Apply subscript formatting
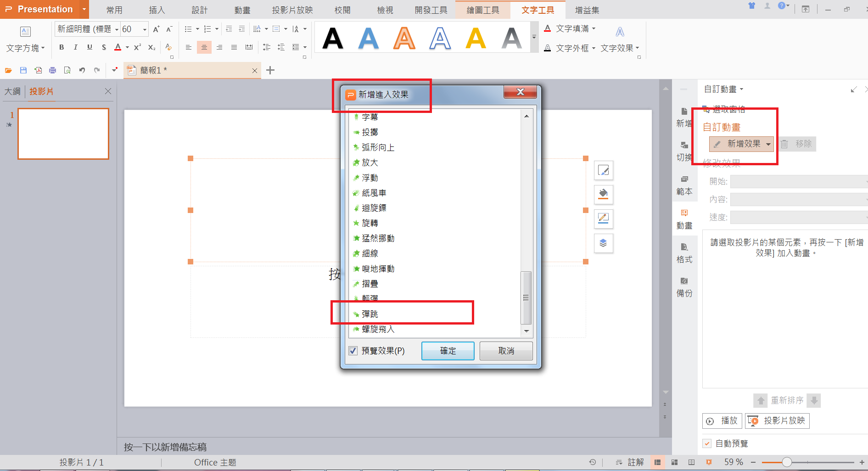Viewport: 868px width, 471px height. 152,47
